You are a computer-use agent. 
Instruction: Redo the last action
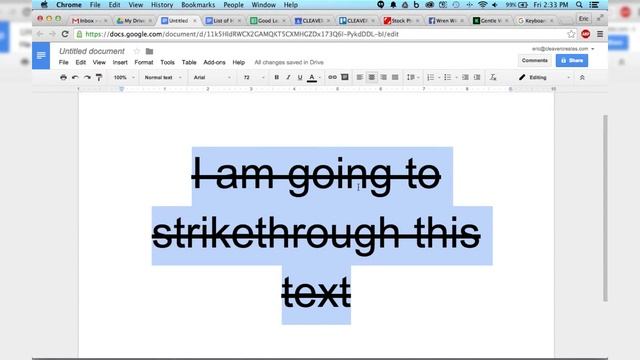coord(87,77)
